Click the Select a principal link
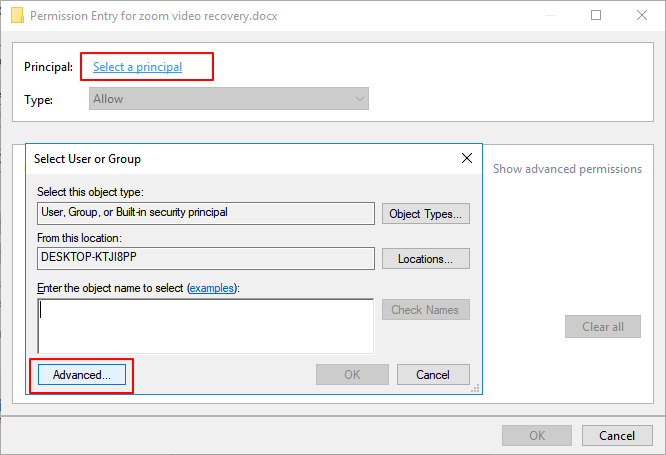 [137, 67]
